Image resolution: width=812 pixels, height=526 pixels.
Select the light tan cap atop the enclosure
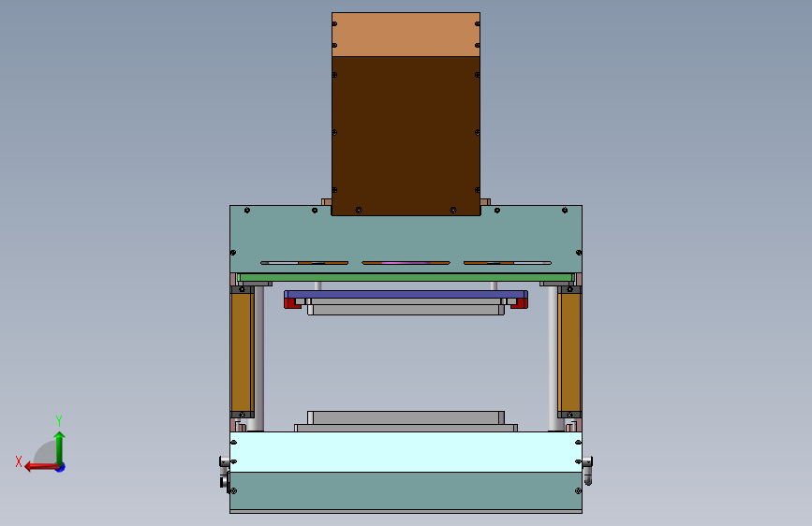click(406, 35)
